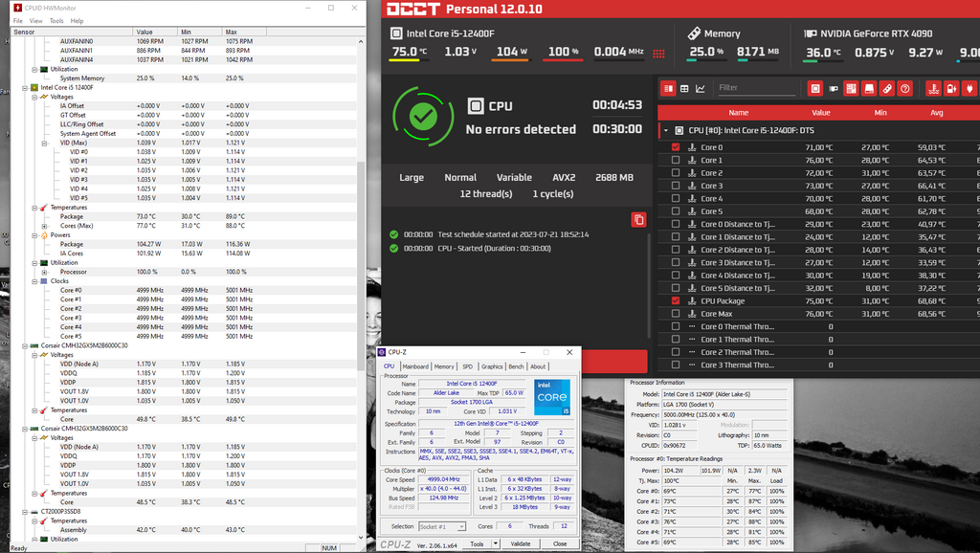Switch OCCT monitoring to list view

668,89
